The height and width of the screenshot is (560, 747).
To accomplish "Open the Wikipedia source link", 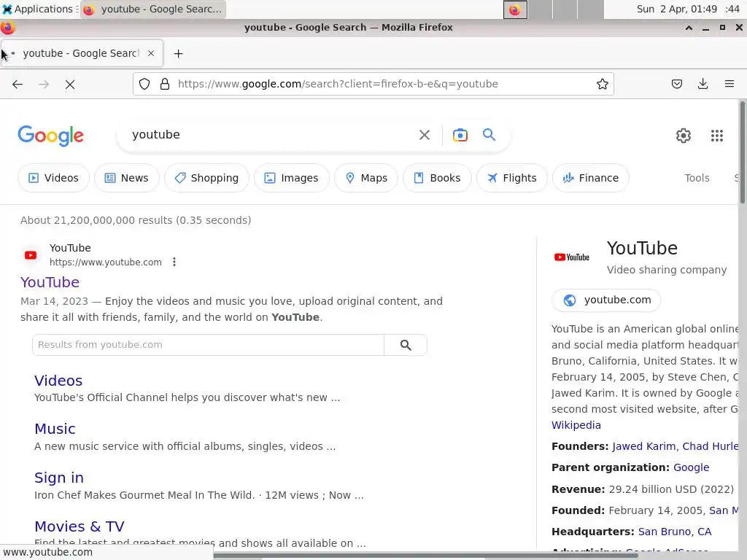I will (576, 425).
